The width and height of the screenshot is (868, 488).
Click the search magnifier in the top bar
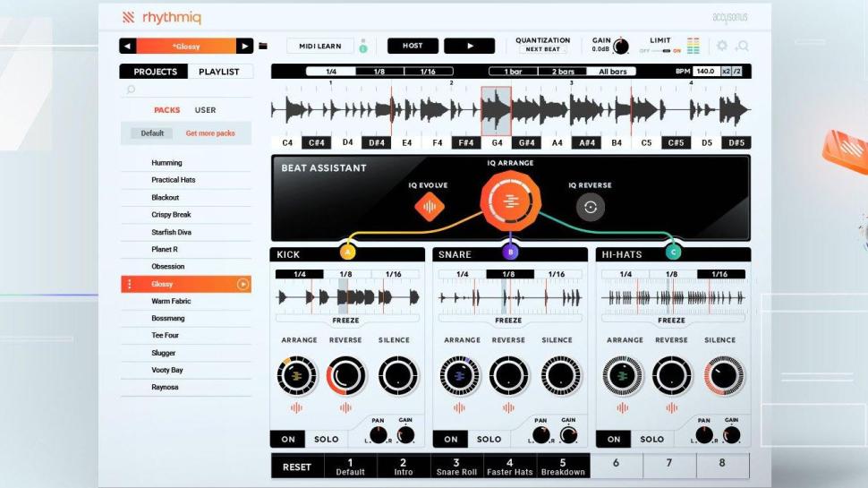(742, 46)
